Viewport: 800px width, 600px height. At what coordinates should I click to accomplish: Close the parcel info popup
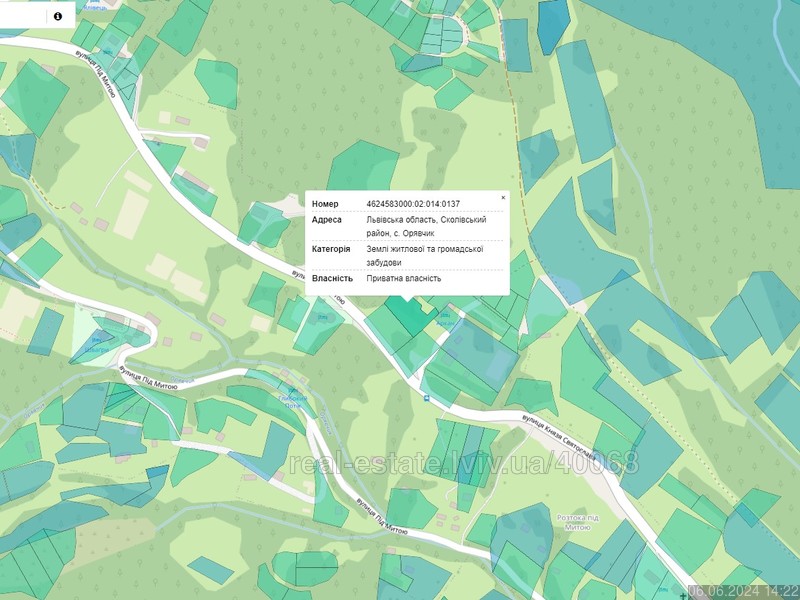(x=503, y=197)
